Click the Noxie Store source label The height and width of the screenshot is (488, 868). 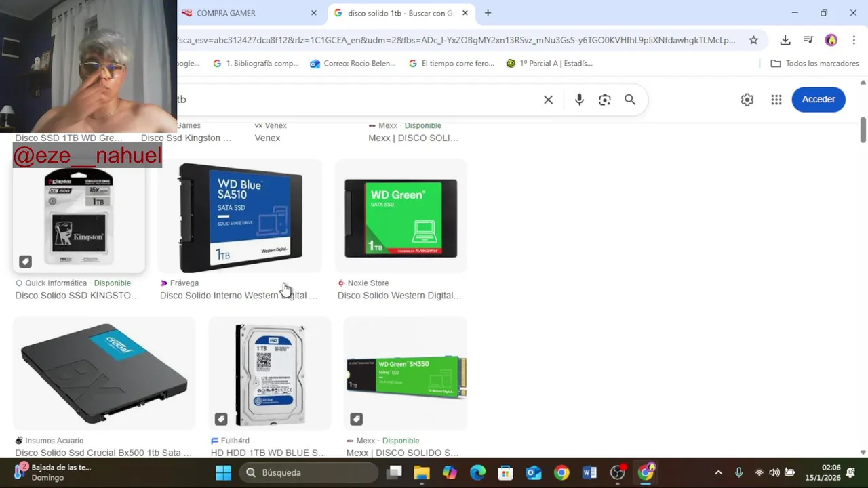368,283
